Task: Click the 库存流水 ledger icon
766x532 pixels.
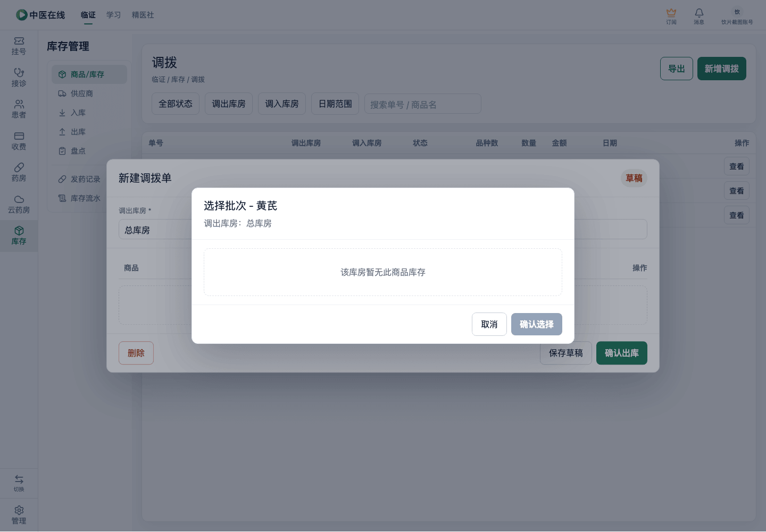Action: point(62,198)
